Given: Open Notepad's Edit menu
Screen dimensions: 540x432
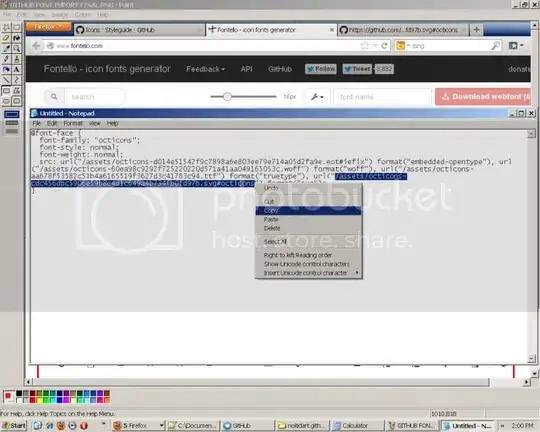Looking at the screenshot, I should point(52,123).
